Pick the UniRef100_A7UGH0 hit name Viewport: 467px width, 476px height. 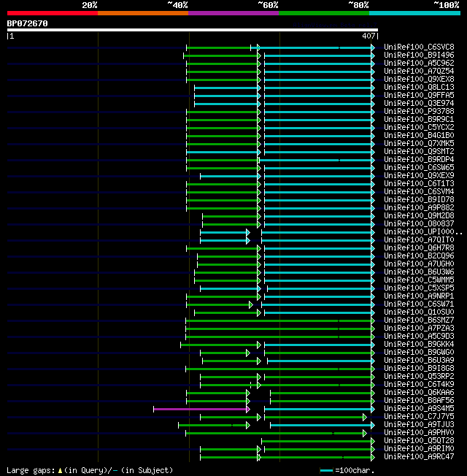(x=419, y=264)
